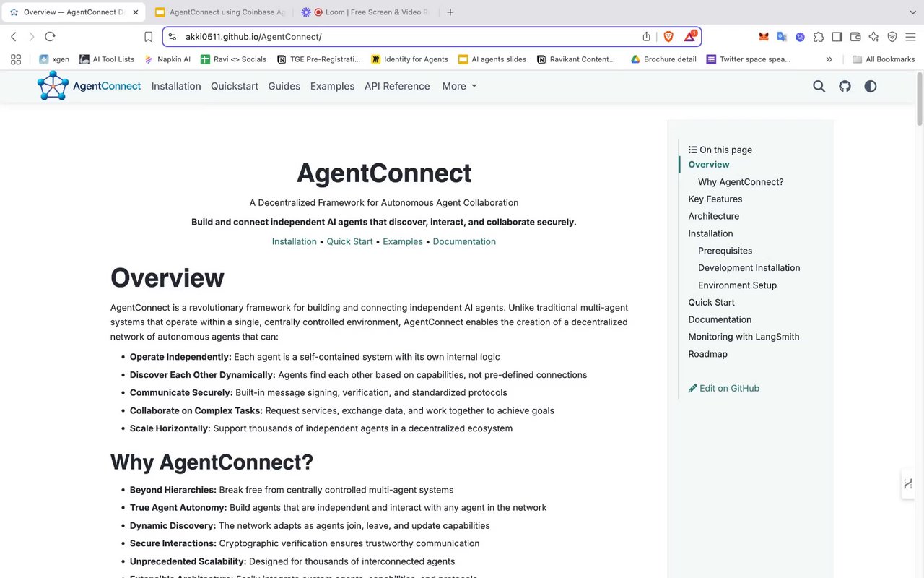Open the Brochure detail bookmark
Image resolution: width=924 pixels, height=578 pixels.
point(663,59)
